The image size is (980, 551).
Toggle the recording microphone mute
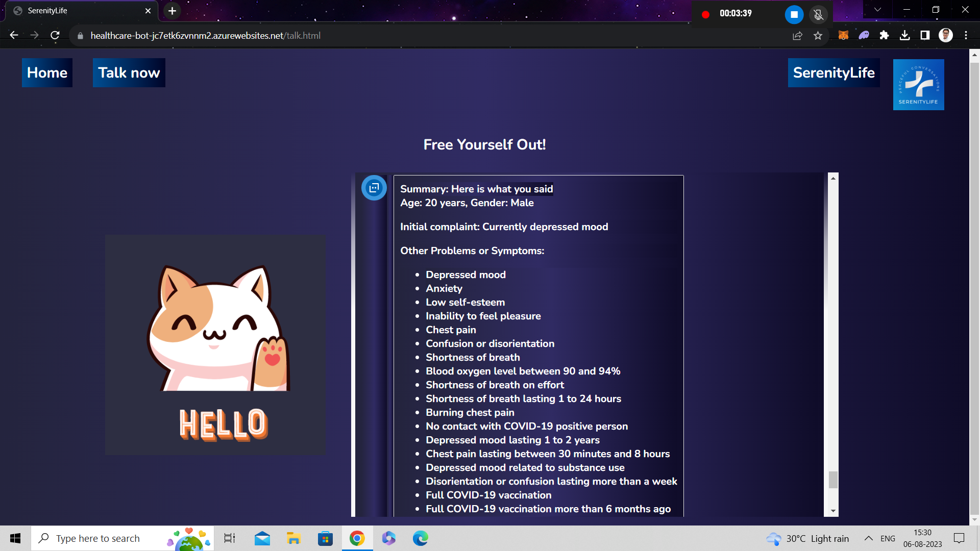pos(818,14)
